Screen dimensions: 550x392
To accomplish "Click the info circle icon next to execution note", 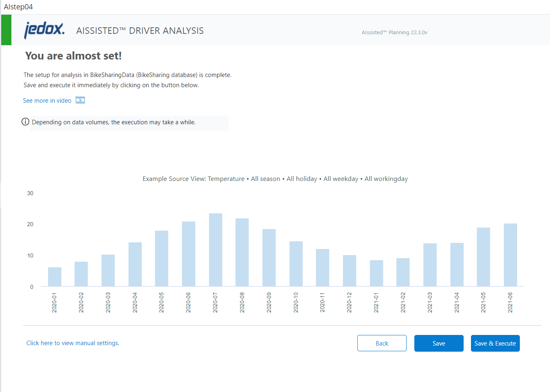I will click(x=25, y=122).
